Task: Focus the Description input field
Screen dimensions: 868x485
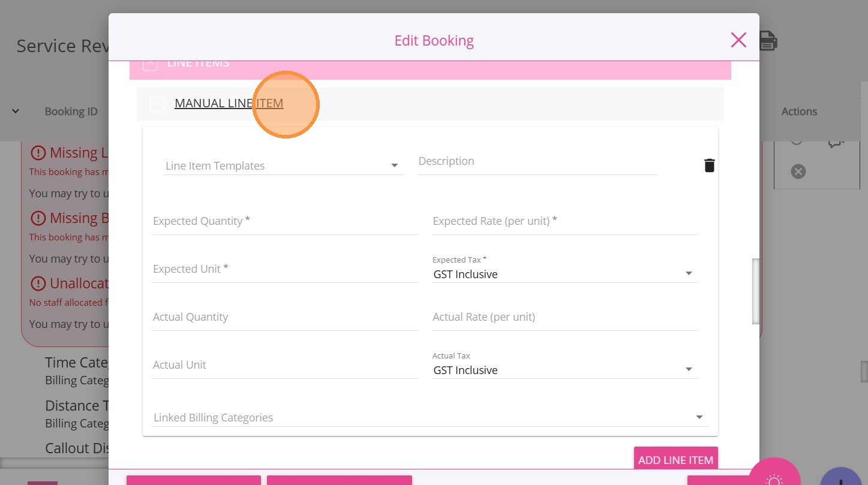Action: (x=537, y=162)
